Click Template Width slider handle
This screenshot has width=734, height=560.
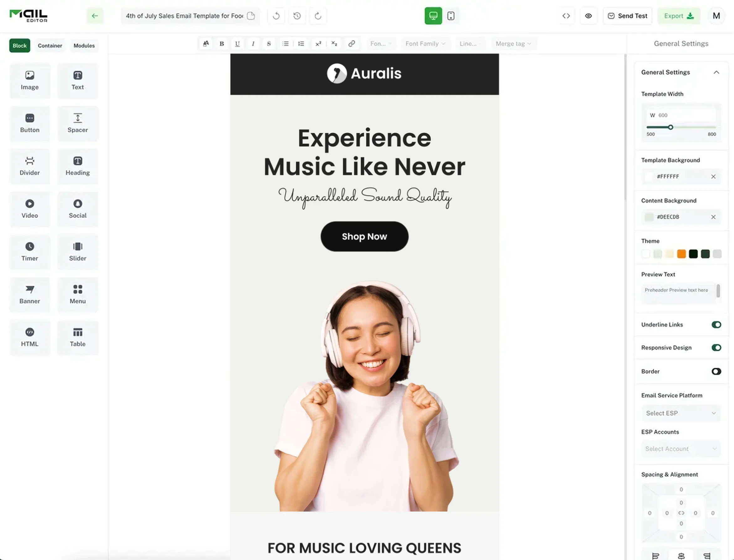pyautogui.click(x=670, y=127)
